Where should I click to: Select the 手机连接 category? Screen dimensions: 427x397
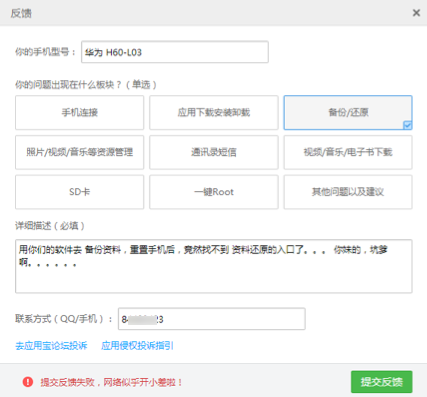[80, 113]
